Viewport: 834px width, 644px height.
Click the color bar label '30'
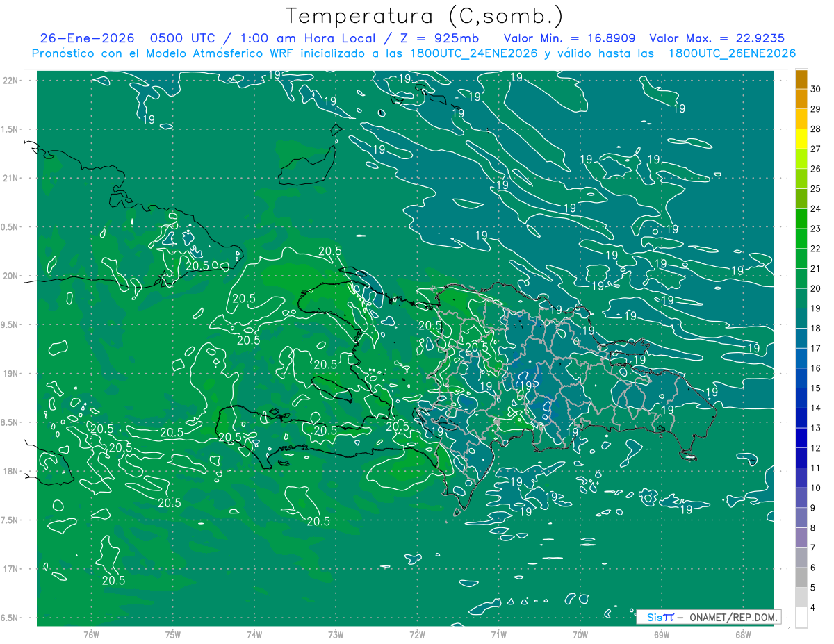[816, 88]
